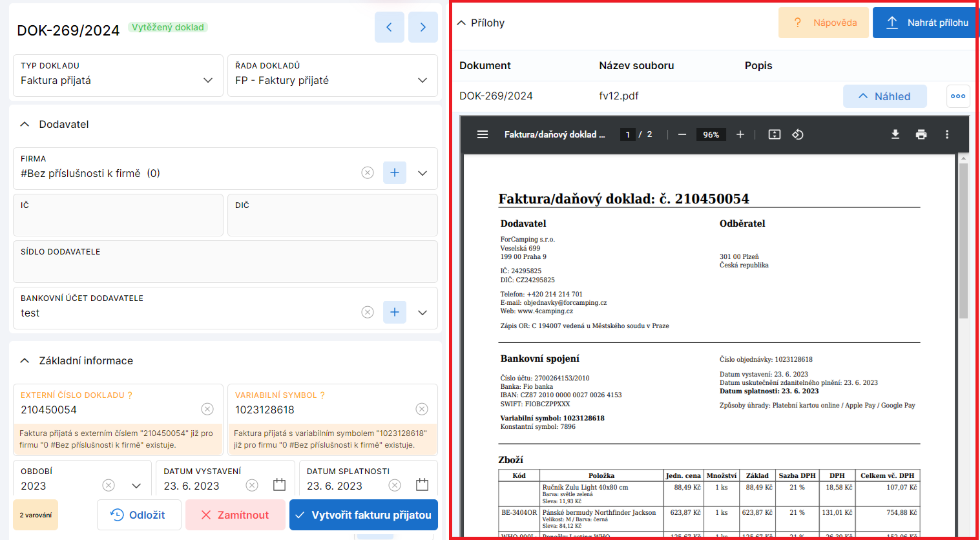The width and height of the screenshot is (980, 540).
Task: Collapse the Základní informace section
Action: click(x=25, y=360)
